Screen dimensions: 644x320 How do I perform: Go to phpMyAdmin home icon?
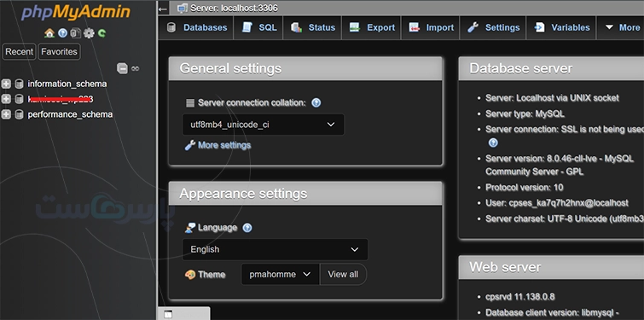click(x=49, y=33)
